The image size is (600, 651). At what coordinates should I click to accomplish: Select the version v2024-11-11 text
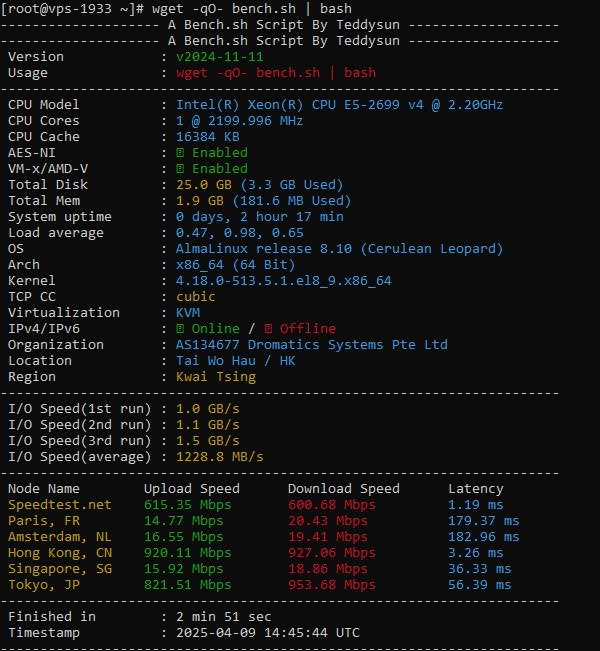220,57
